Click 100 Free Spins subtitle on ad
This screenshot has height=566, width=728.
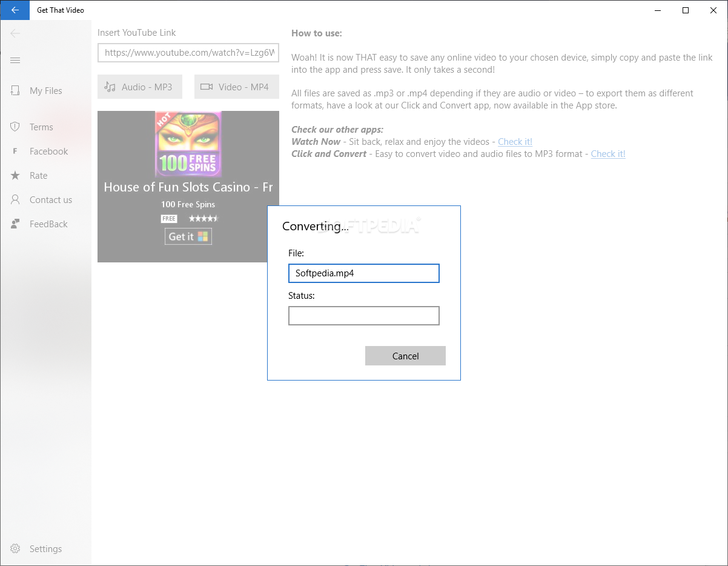point(188,204)
